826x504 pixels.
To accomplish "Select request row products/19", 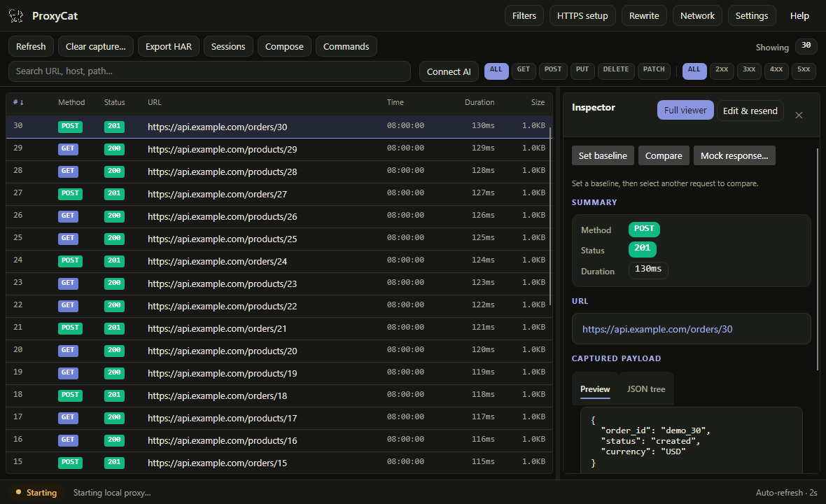I will pos(279,373).
